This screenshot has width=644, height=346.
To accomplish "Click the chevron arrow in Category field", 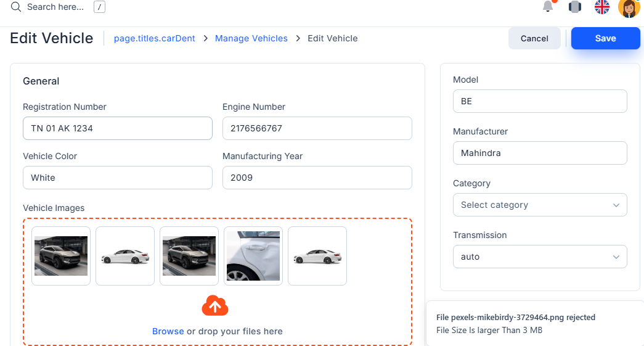I will click(x=616, y=205).
